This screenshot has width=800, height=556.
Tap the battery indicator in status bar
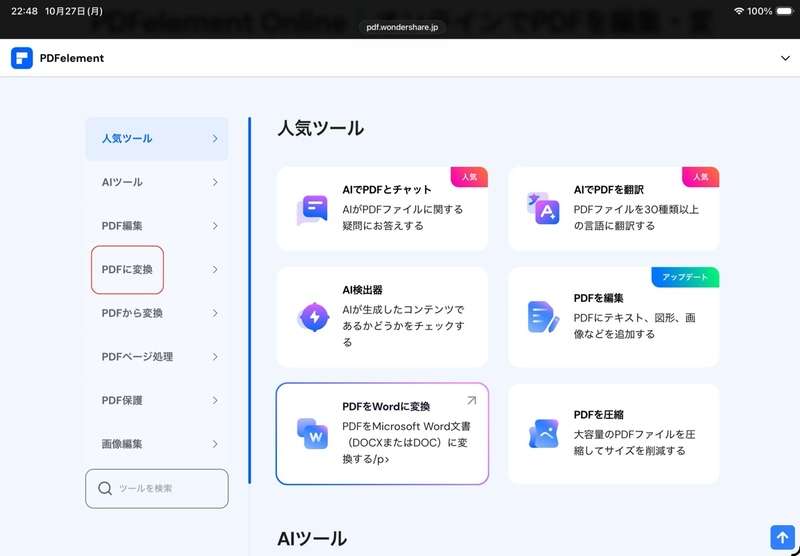[784, 11]
